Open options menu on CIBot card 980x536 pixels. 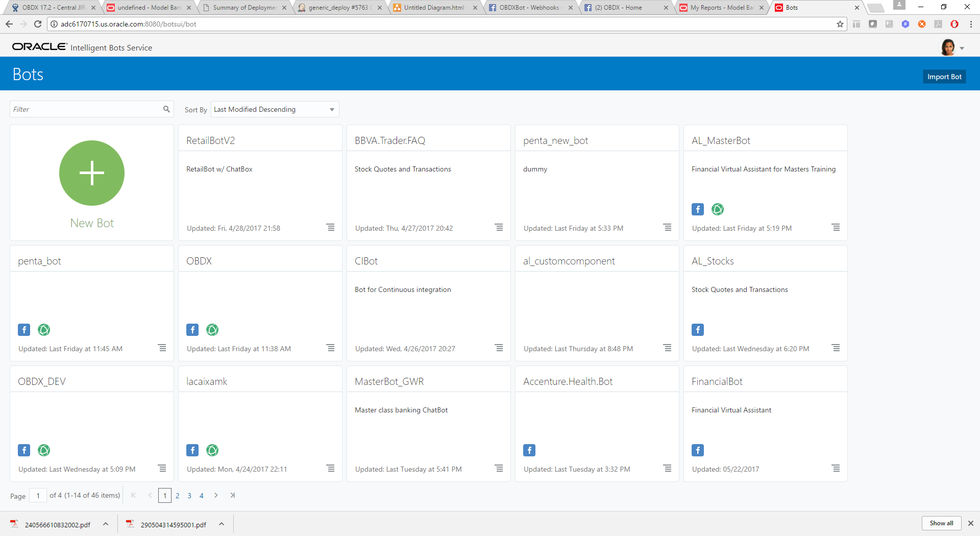(499, 348)
